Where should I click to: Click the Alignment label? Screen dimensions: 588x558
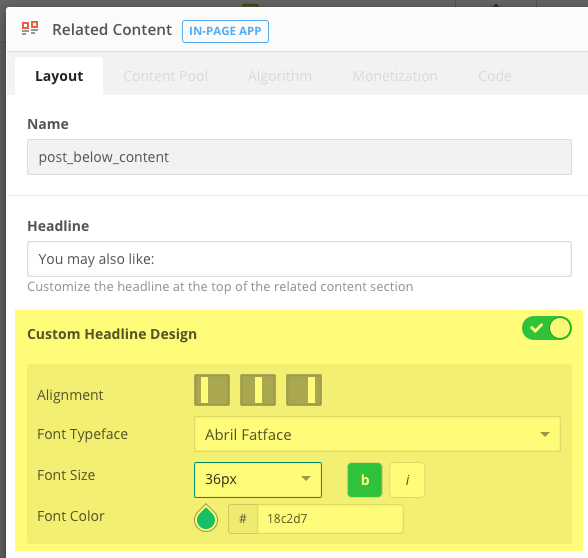(x=70, y=395)
